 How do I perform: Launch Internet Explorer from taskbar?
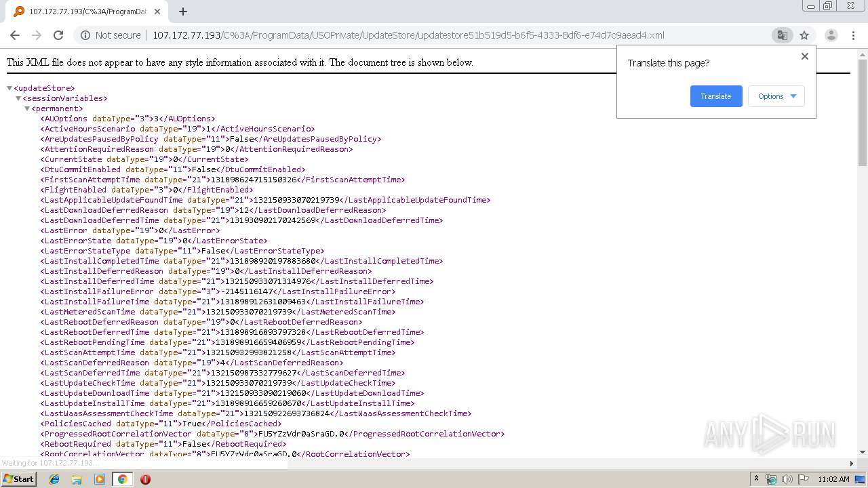pyautogui.click(x=54, y=479)
